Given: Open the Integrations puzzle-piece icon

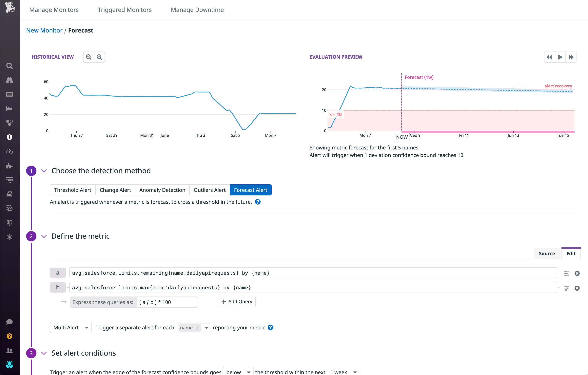Looking at the screenshot, I should [9, 166].
